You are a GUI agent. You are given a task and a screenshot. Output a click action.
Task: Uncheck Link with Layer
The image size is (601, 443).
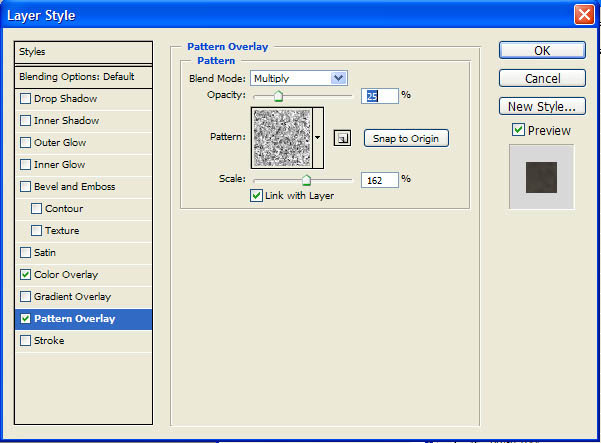tap(256, 195)
